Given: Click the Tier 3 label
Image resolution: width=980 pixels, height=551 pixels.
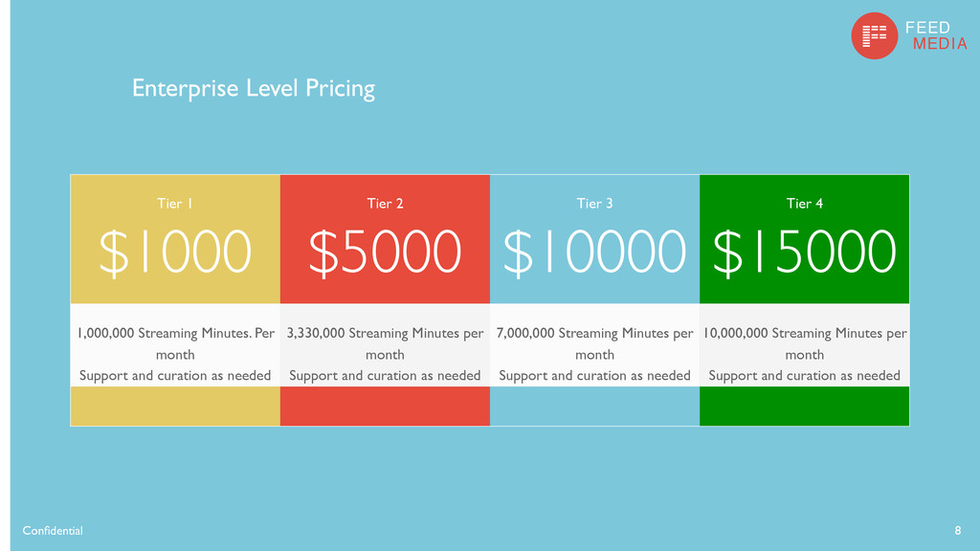Looking at the screenshot, I should click(x=594, y=204).
